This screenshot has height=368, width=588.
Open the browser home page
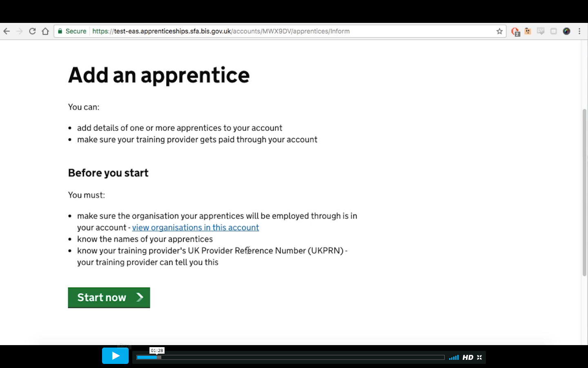(45, 31)
